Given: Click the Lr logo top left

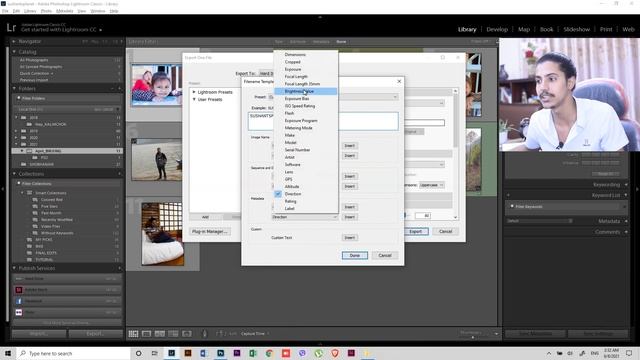Looking at the screenshot, I should (11, 28).
